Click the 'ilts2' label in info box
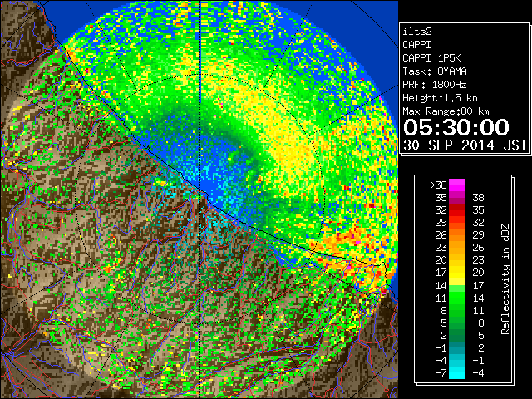This screenshot has width=532, height=399. click(x=417, y=32)
